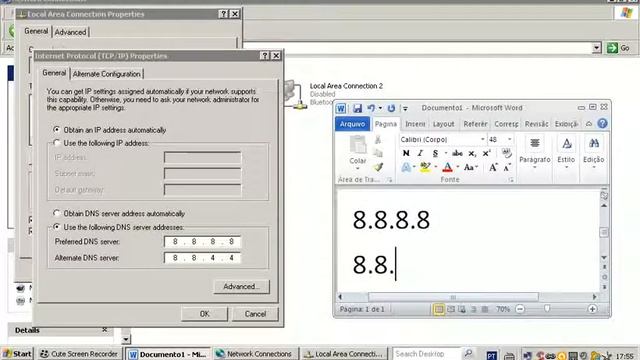Select the Format Painter brush icon

click(x=378, y=167)
